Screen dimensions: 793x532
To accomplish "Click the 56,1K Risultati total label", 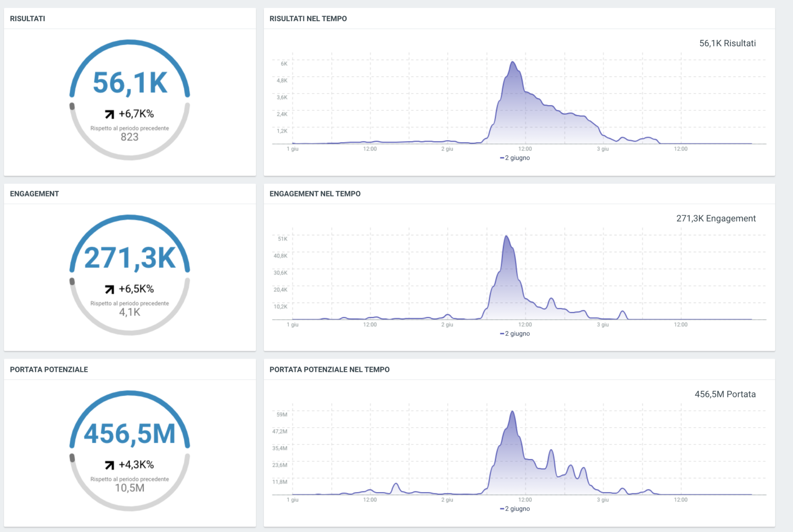I will coord(727,43).
